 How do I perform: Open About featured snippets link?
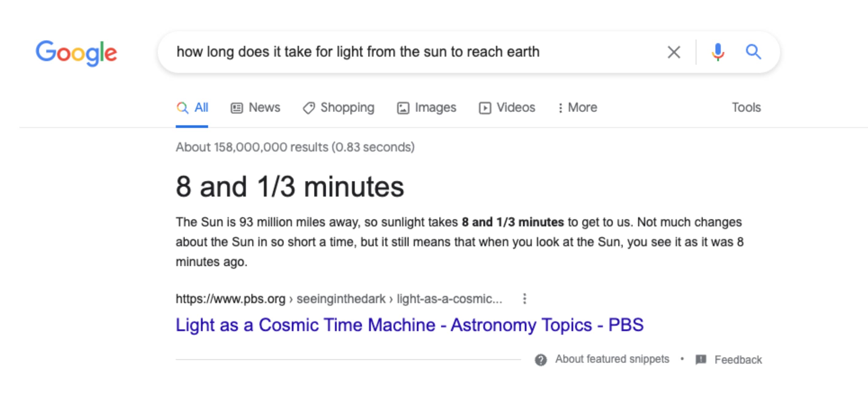(x=612, y=359)
